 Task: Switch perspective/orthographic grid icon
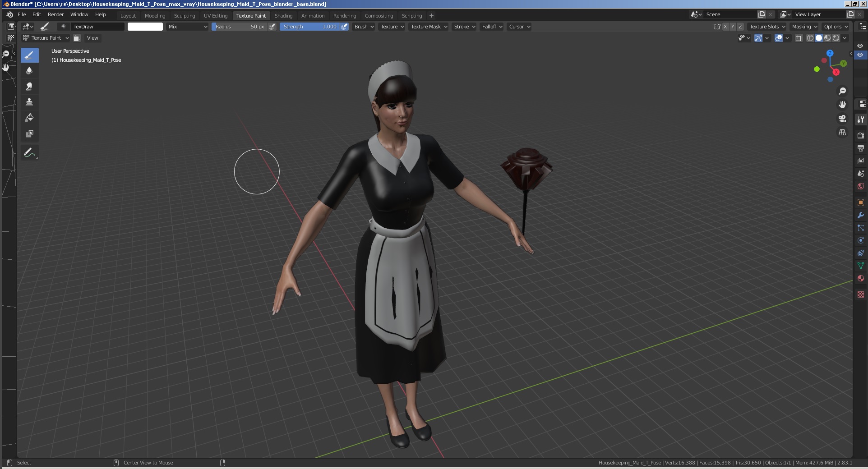842,133
